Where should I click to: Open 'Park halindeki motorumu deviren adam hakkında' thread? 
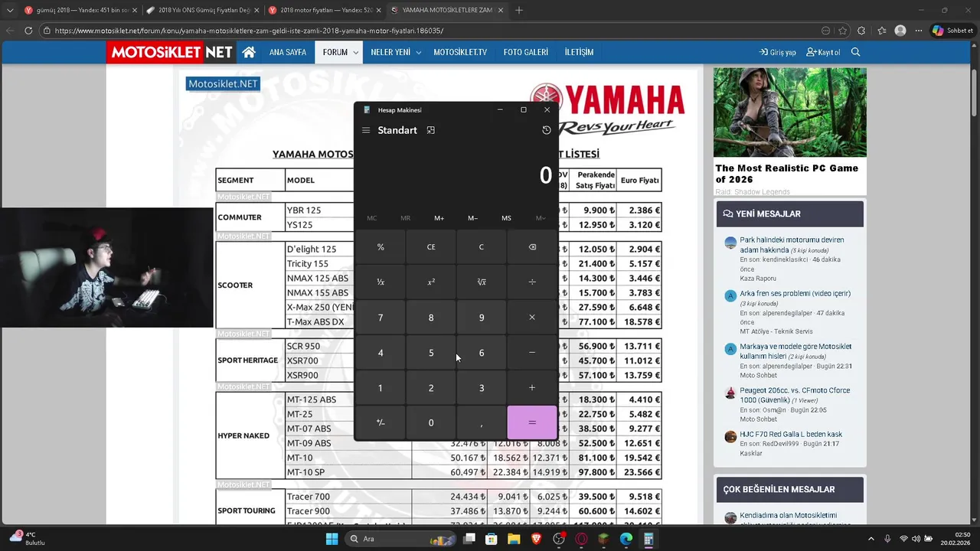pyautogui.click(x=792, y=245)
